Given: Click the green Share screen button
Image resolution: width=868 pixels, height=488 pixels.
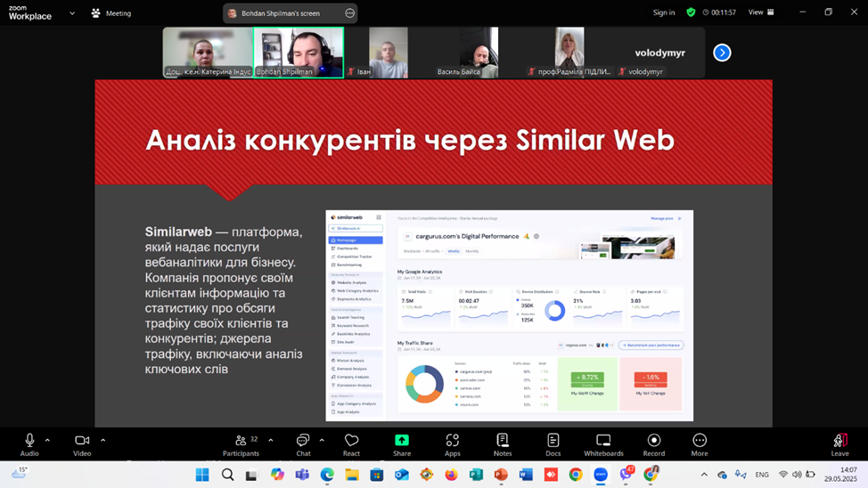Looking at the screenshot, I should [402, 445].
